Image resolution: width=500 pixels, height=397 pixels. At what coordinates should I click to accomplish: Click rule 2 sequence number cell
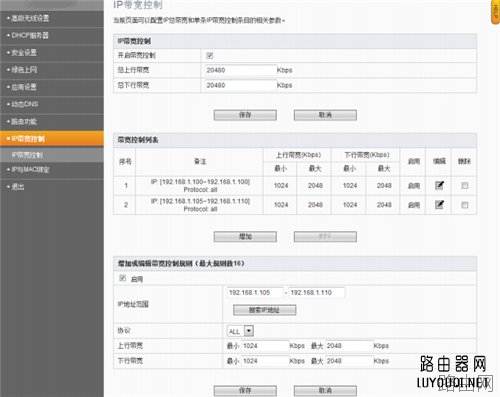tap(126, 205)
